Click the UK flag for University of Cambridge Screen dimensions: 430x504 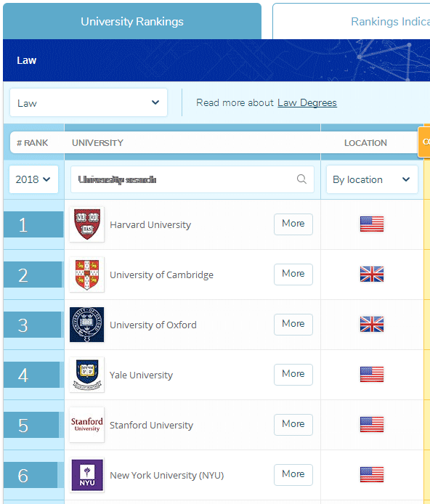click(372, 275)
